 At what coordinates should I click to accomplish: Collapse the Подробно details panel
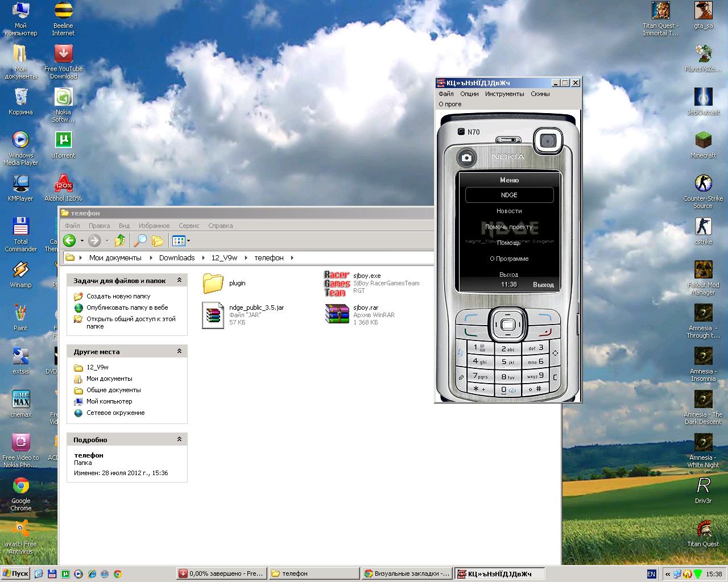pyautogui.click(x=179, y=439)
